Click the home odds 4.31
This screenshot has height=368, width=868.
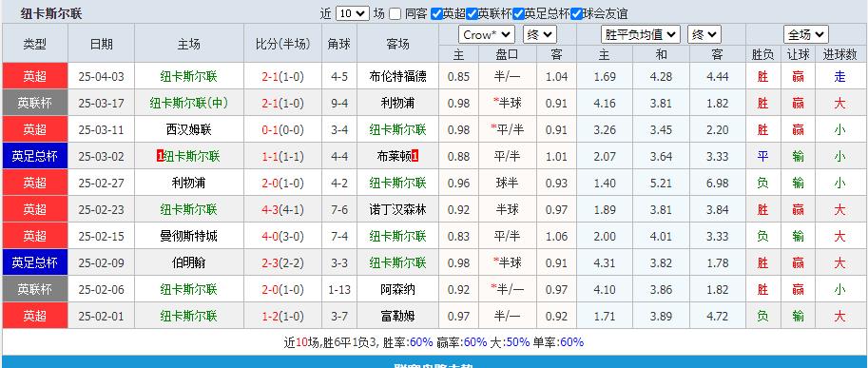605,262
